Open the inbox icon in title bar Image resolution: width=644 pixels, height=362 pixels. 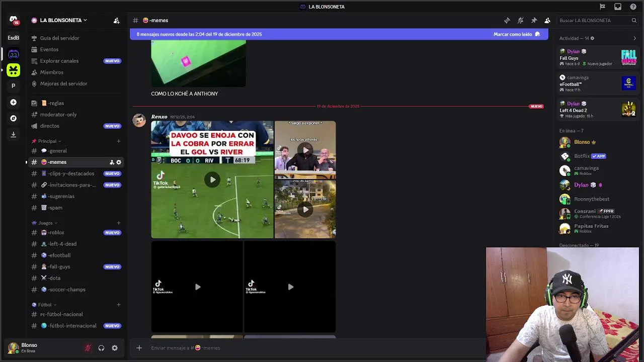618,7
